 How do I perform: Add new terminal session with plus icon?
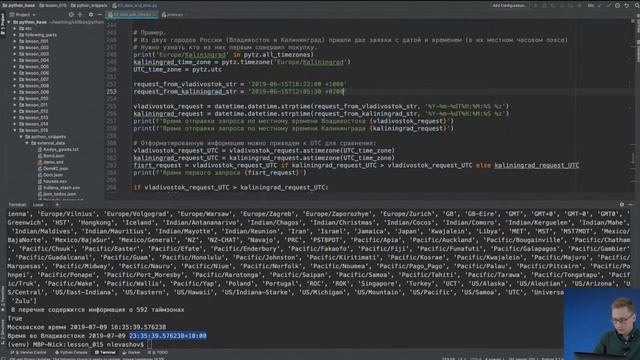[57, 204]
